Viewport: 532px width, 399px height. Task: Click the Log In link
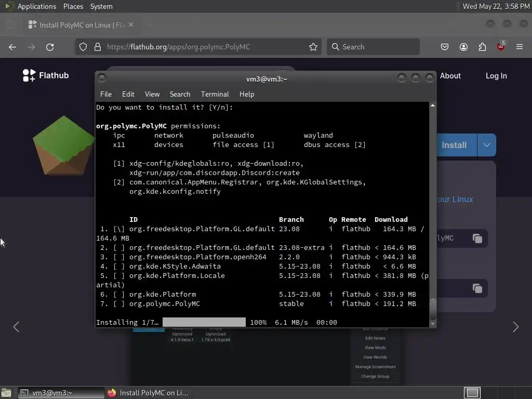click(x=496, y=76)
